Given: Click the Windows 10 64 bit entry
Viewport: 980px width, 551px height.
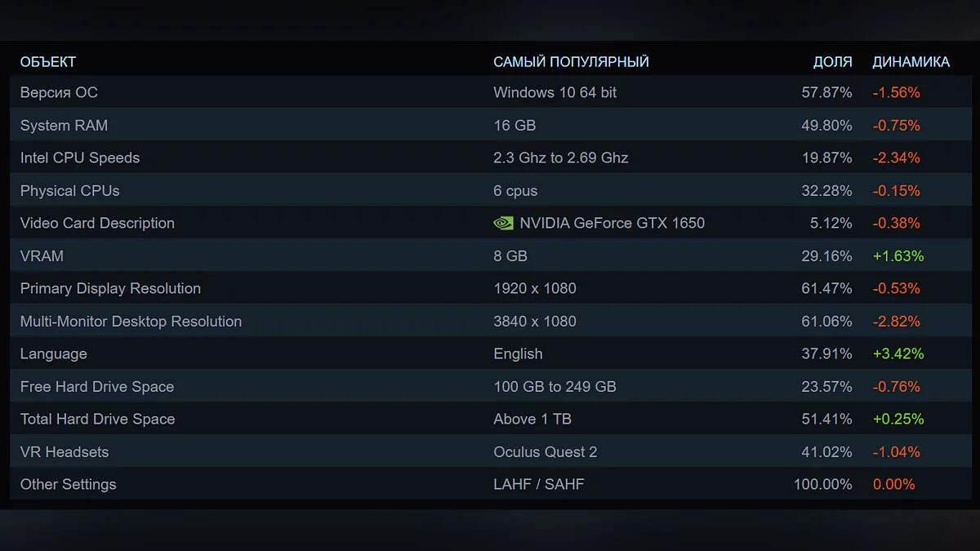Looking at the screenshot, I should click(555, 92).
